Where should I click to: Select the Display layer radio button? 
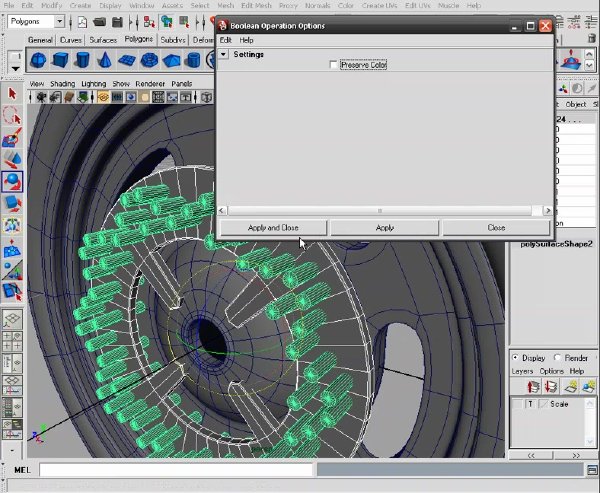tap(515, 358)
